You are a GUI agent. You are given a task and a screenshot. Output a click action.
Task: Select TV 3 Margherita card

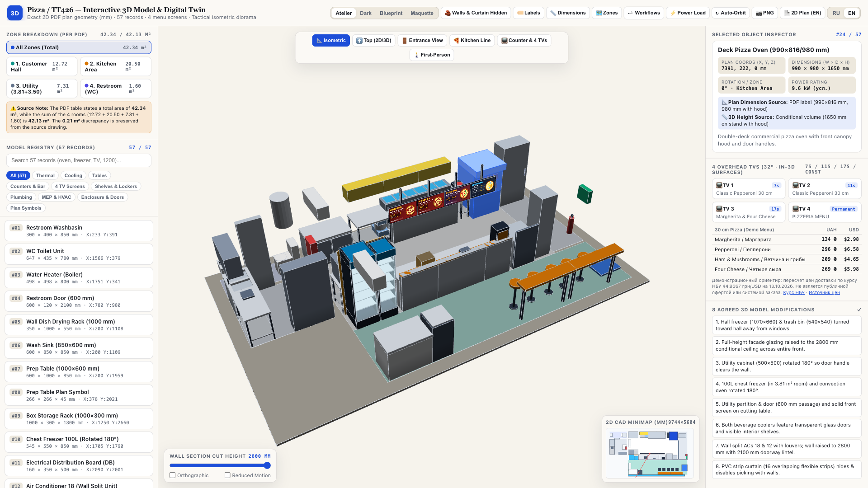point(748,212)
